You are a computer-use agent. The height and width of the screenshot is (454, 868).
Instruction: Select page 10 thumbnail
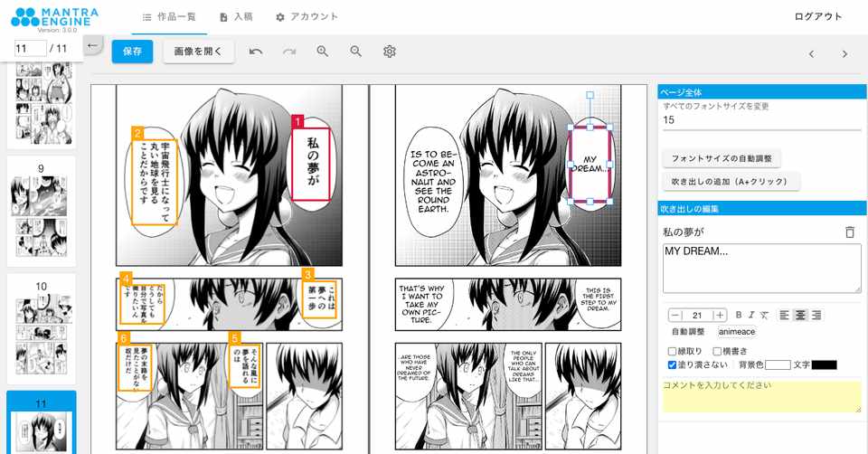(41, 329)
